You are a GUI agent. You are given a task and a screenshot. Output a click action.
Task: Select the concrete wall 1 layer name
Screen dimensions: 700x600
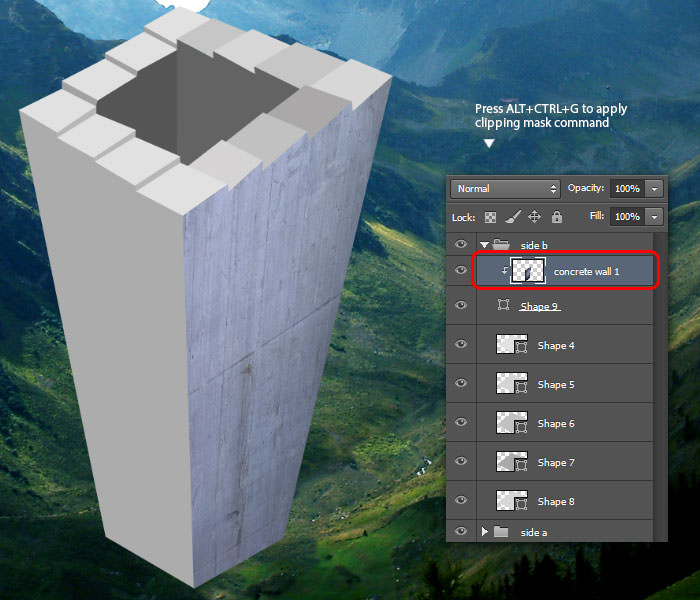(586, 271)
